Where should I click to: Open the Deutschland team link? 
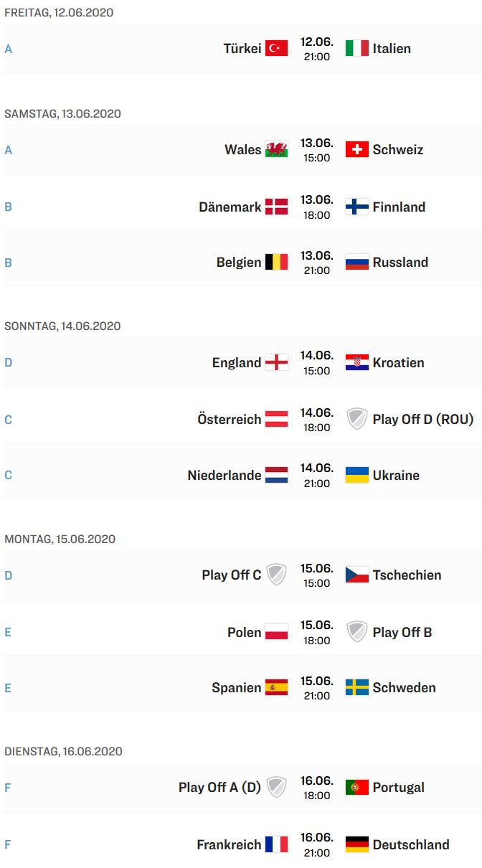[x=411, y=845]
